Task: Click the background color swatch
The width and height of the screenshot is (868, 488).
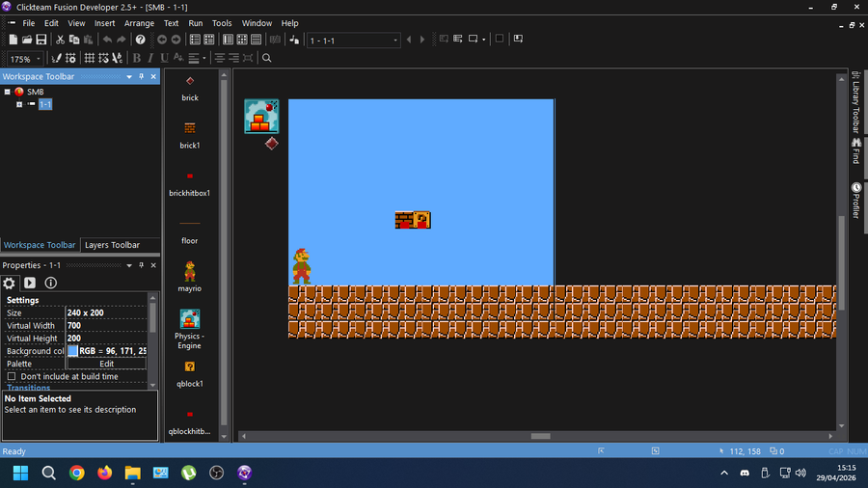Action: coord(72,351)
